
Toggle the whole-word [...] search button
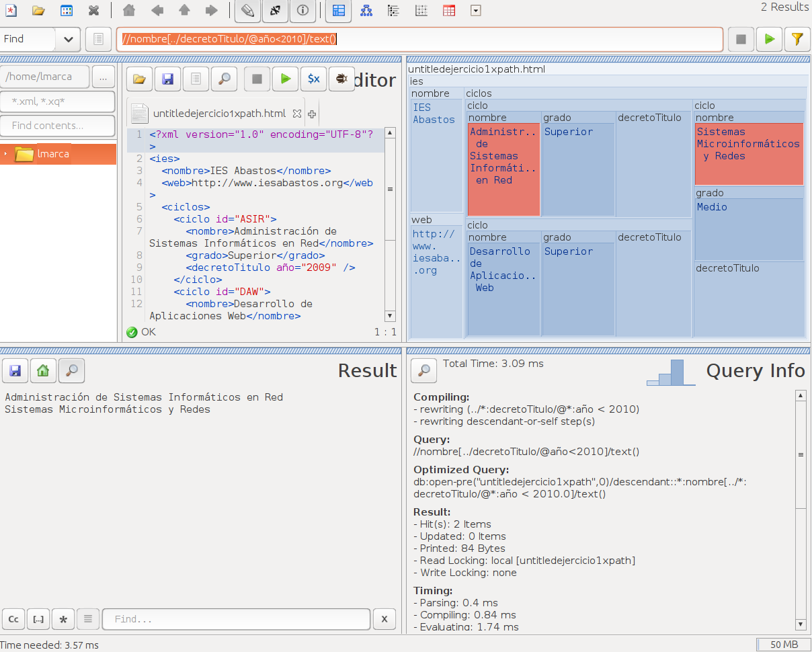point(38,619)
